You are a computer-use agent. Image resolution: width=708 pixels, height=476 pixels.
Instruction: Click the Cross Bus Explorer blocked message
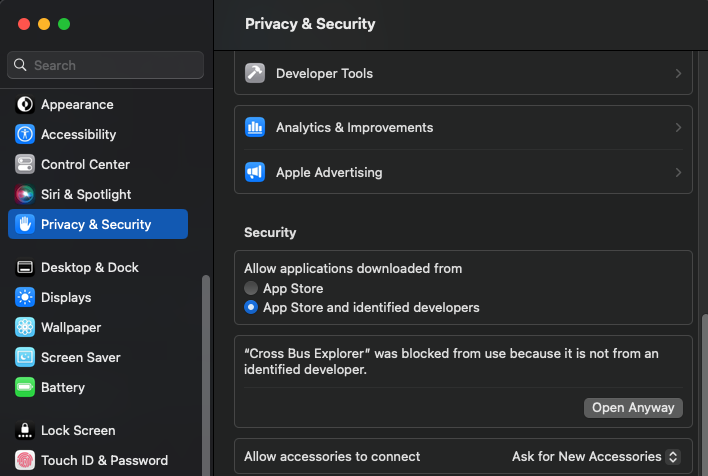pos(451,361)
